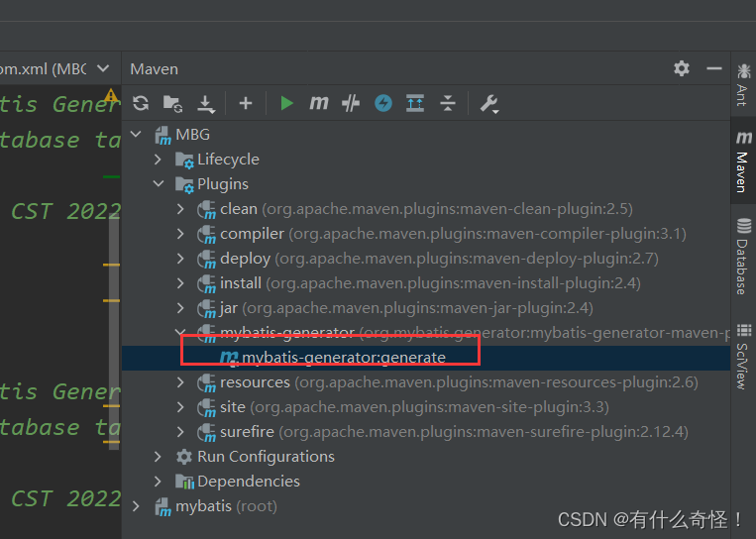This screenshot has width=756, height=539.
Task: Toggle Skip Tests mode icon
Action: click(351, 103)
